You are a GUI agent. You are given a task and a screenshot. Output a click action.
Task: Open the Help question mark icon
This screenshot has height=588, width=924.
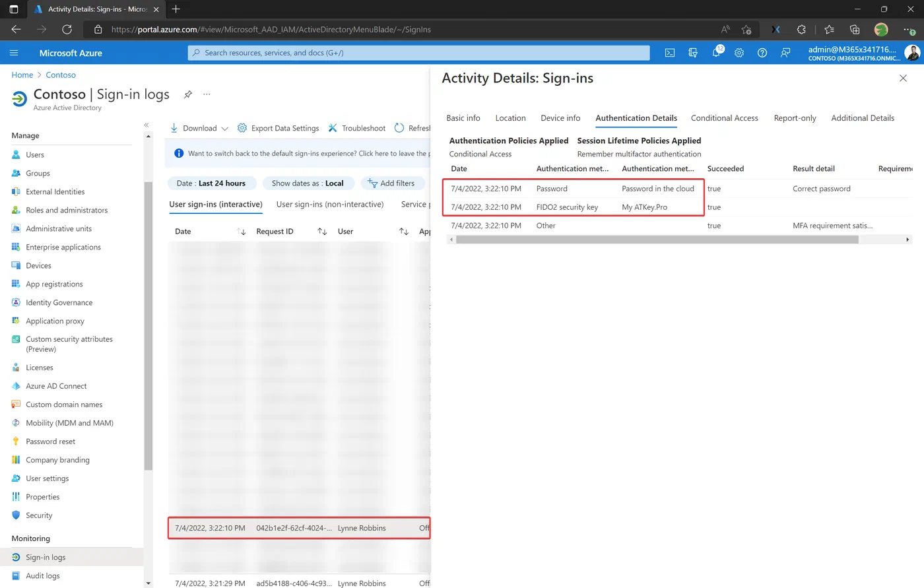point(762,53)
